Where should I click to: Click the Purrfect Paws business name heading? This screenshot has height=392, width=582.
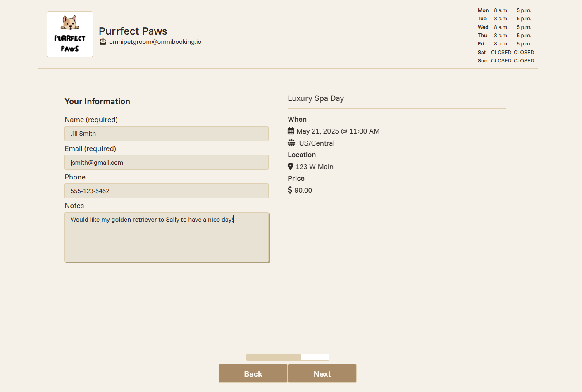coord(133,31)
